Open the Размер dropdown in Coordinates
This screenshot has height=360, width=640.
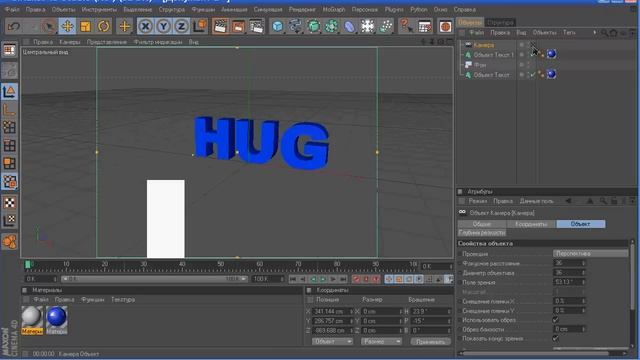(x=381, y=341)
